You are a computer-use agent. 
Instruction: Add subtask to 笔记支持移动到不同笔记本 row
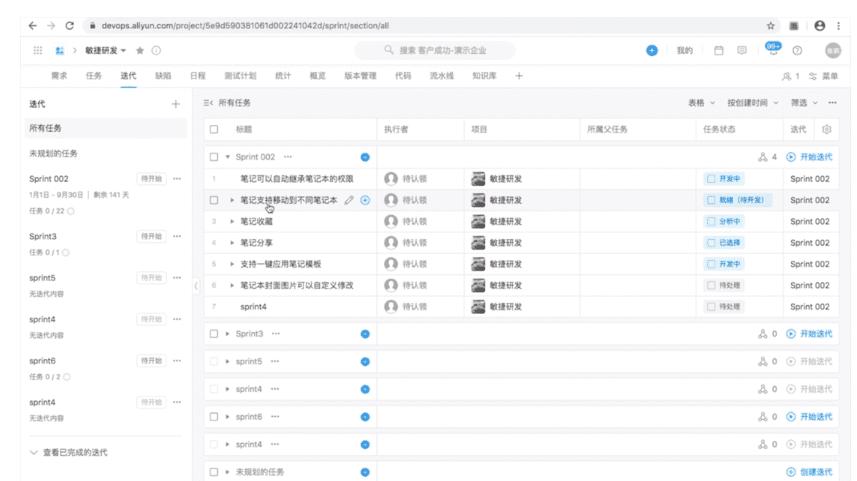click(365, 200)
